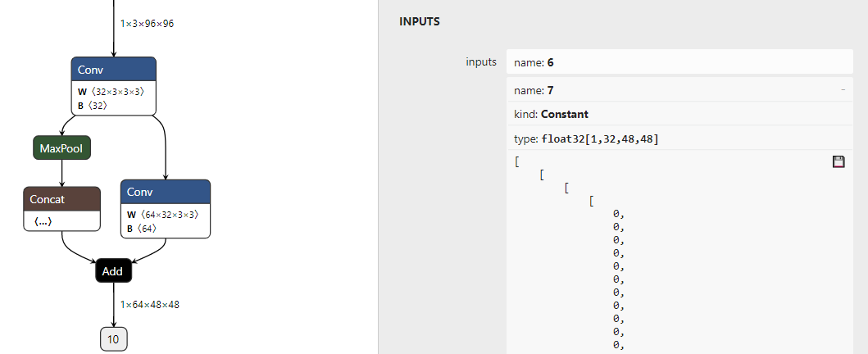The width and height of the screenshot is (868, 354).
Task: Select the brown Concat node header
Action: (x=61, y=199)
